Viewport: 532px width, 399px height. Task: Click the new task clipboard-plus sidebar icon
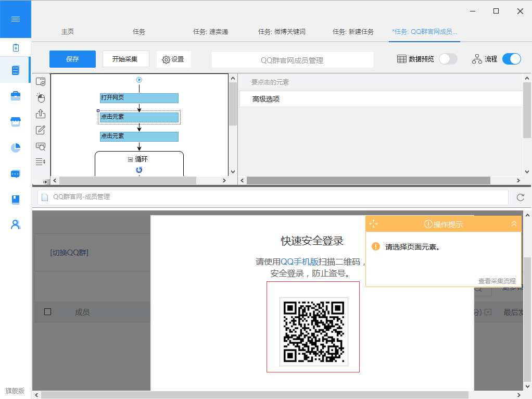coord(16,48)
